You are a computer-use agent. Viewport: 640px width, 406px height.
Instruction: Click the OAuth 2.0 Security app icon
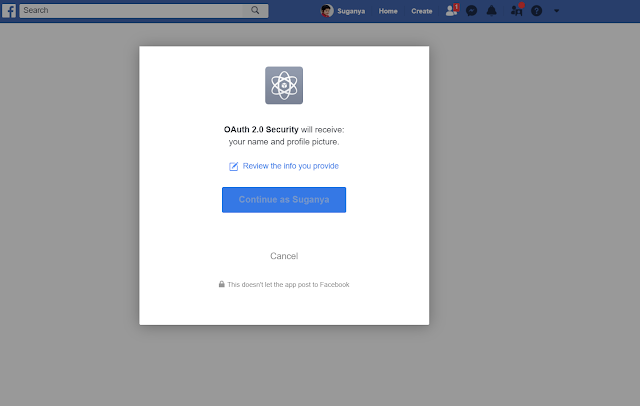tap(284, 85)
